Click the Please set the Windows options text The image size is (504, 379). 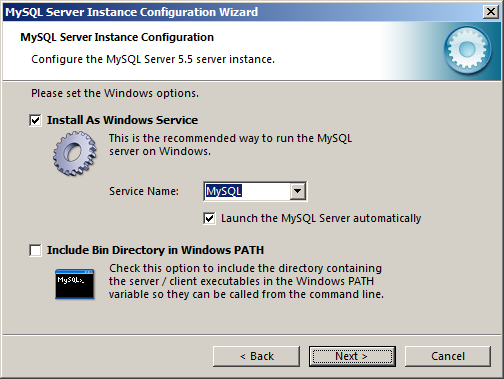coord(115,93)
